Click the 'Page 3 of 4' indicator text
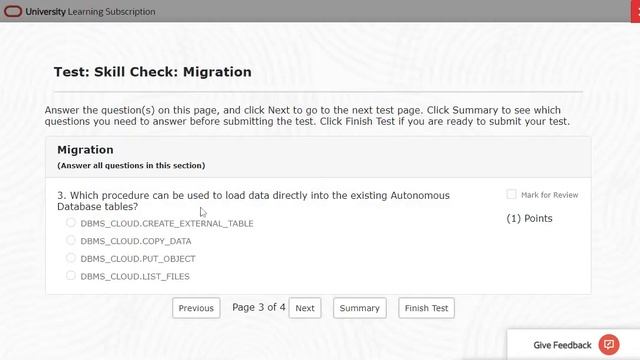 pyautogui.click(x=259, y=307)
